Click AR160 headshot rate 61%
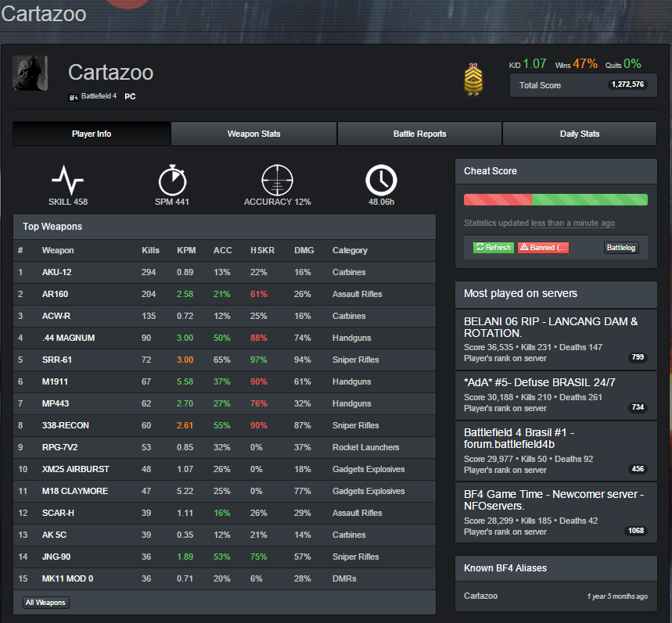Image resolution: width=672 pixels, height=623 pixels. tap(259, 294)
